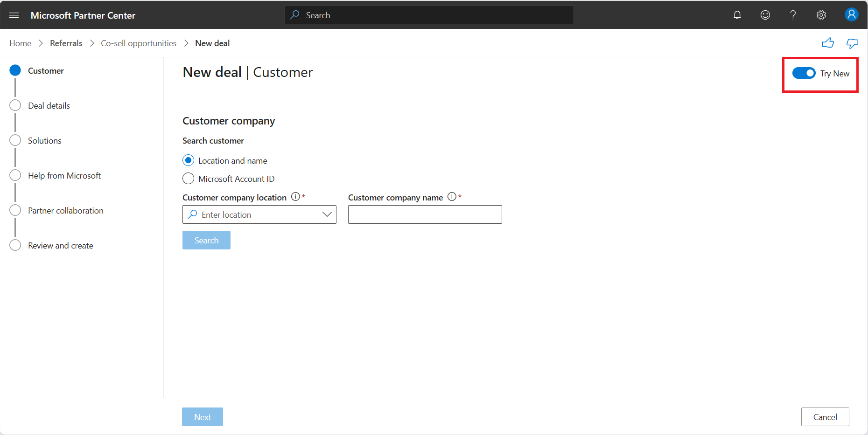Click the Referrals breadcrumb link
868x435 pixels.
[x=66, y=43]
